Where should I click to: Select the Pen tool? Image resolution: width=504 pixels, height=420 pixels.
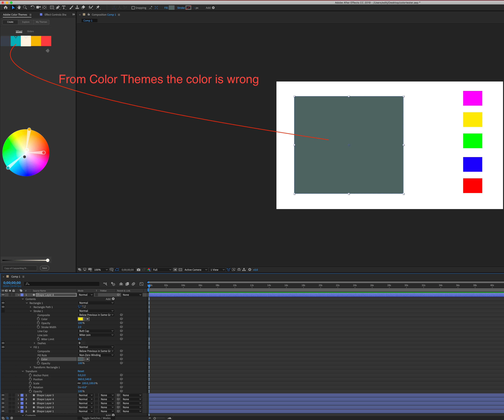[x=58, y=7]
